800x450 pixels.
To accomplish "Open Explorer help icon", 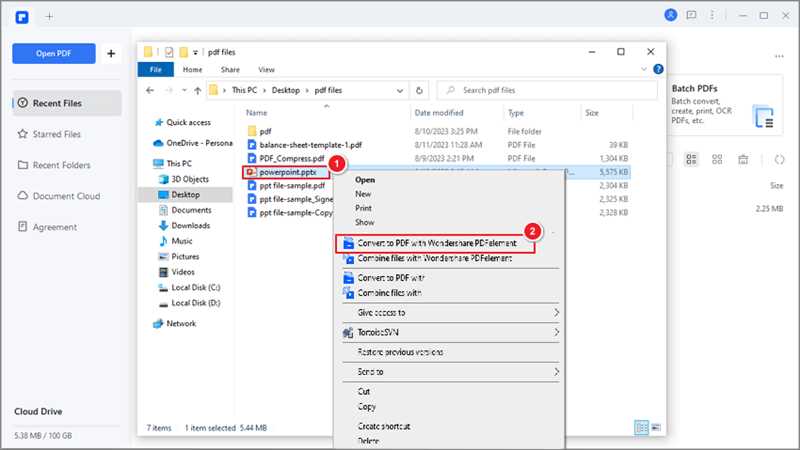I will click(x=658, y=69).
